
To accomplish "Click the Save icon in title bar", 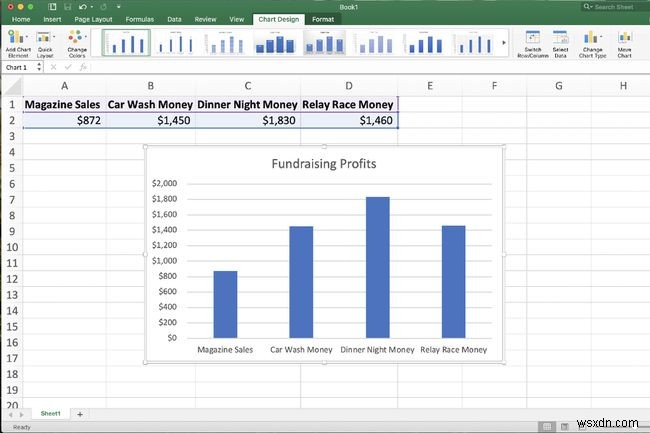I will coord(68,7).
